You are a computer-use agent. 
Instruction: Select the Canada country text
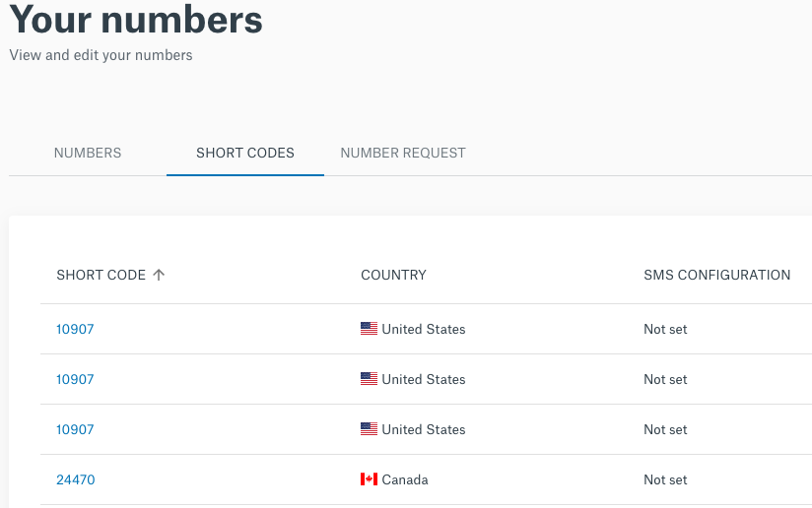(x=405, y=479)
